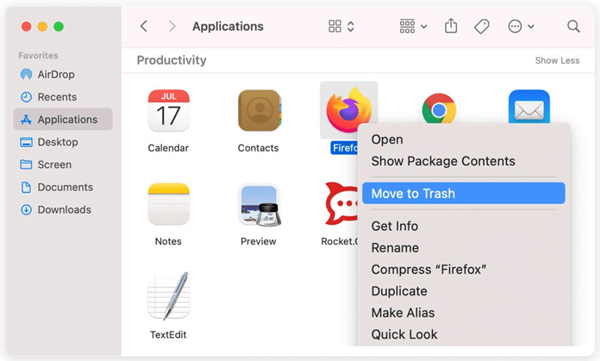This screenshot has height=361, width=600.
Task: Choose Move to Trash
Action: 463,193
